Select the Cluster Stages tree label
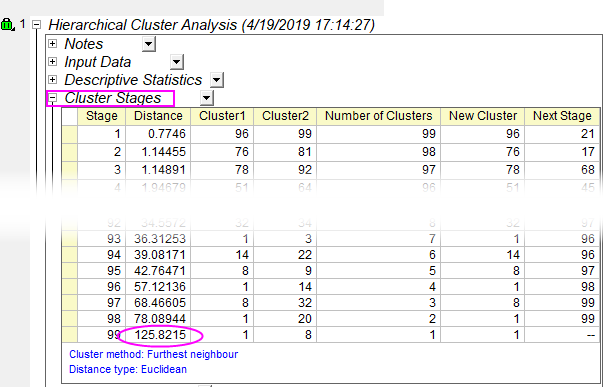The image size is (611, 387). [113, 98]
